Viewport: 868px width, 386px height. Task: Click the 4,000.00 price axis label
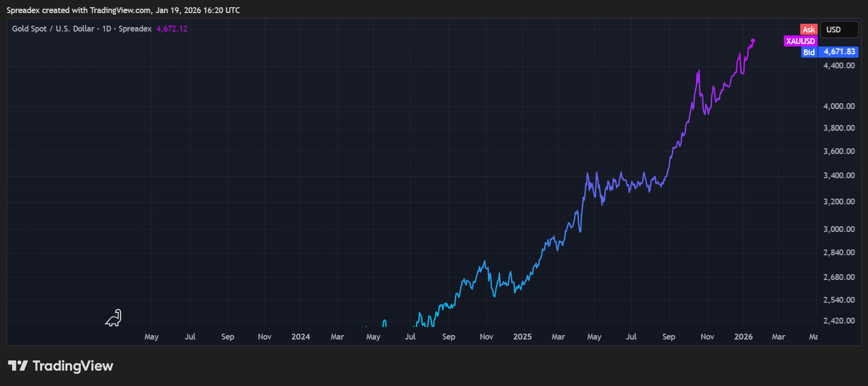[839, 106]
